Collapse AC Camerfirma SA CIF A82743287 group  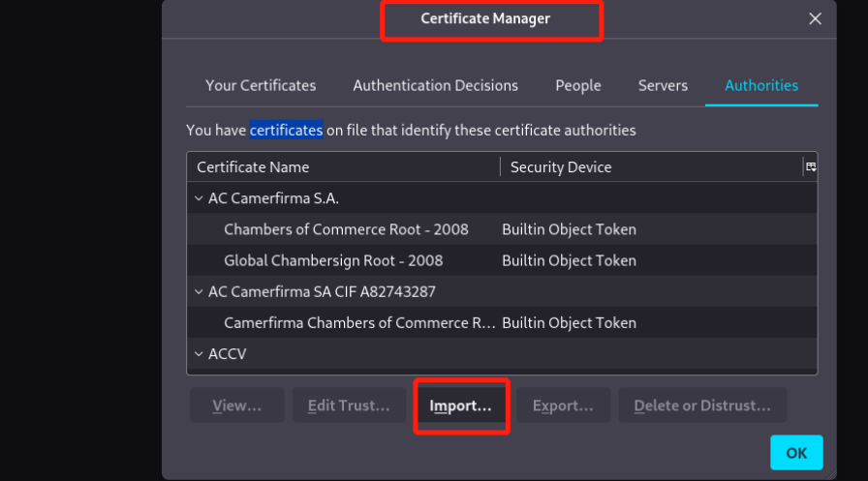(x=199, y=291)
